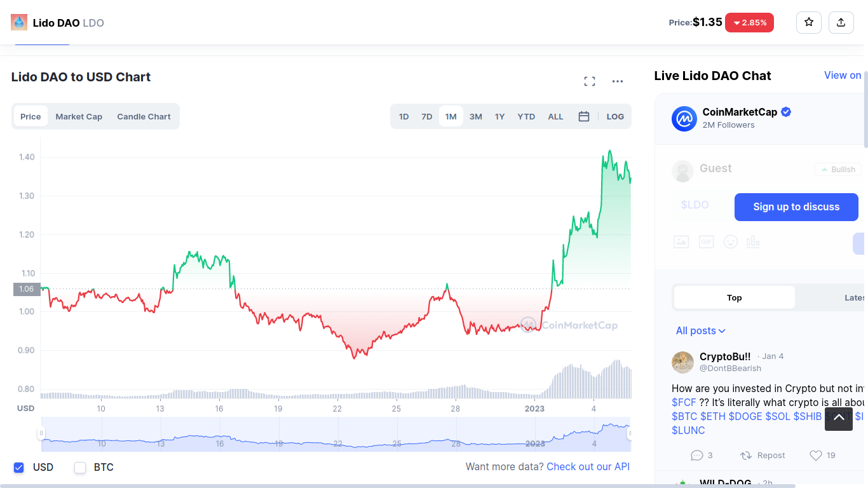Click the right range slider handle
Screen dimensions: 868x488
(x=630, y=433)
